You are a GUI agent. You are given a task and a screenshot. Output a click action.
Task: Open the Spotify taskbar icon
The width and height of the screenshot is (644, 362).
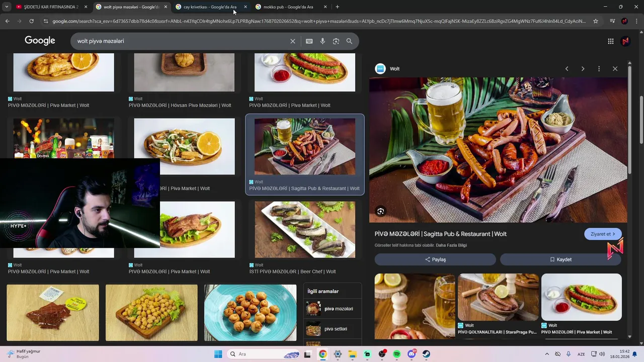click(396, 354)
